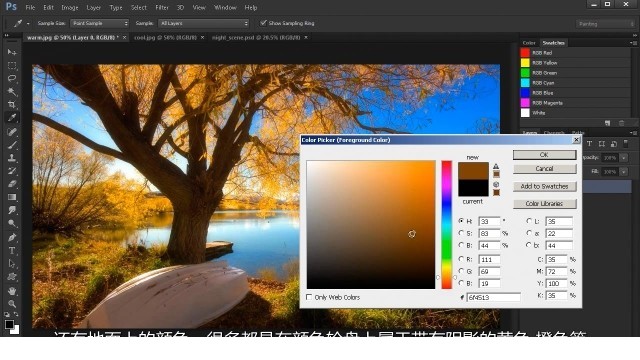Click the swap foreground background colors icon

click(x=16, y=314)
